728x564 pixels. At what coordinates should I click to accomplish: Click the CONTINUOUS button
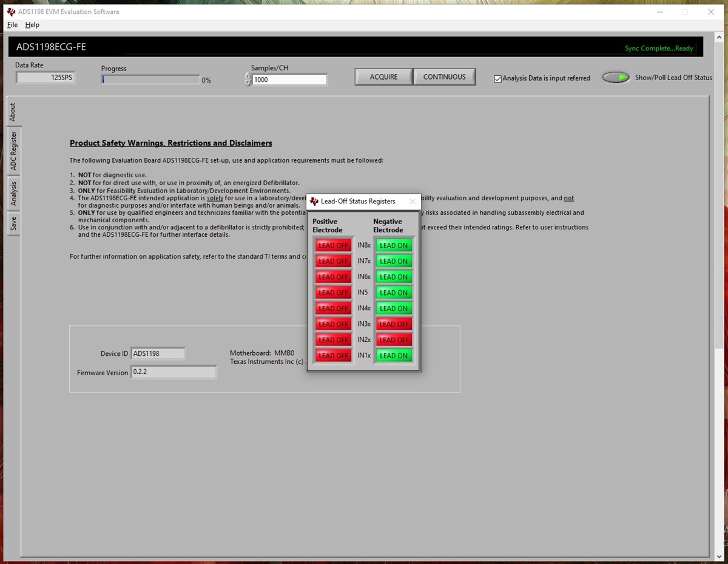pos(445,77)
